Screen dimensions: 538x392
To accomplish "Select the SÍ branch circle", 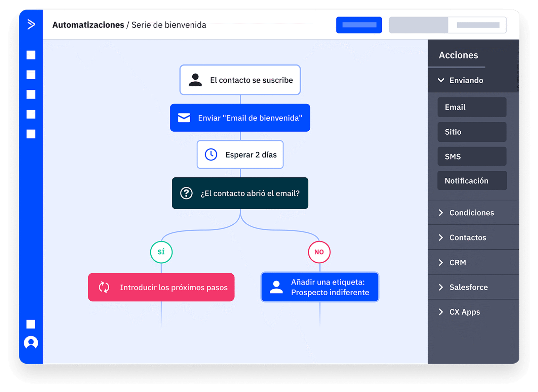I will click(161, 252).
